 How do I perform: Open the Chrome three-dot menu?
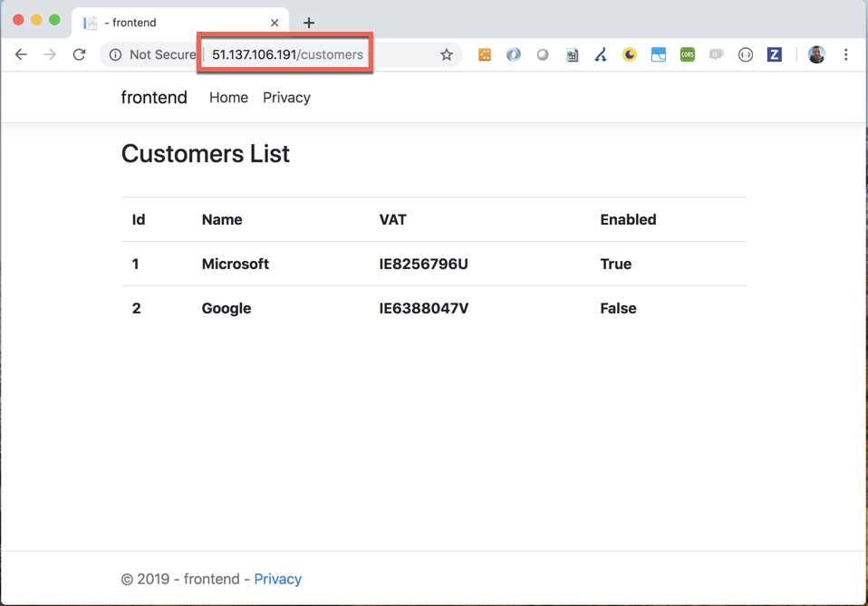[x=846, y=54]
